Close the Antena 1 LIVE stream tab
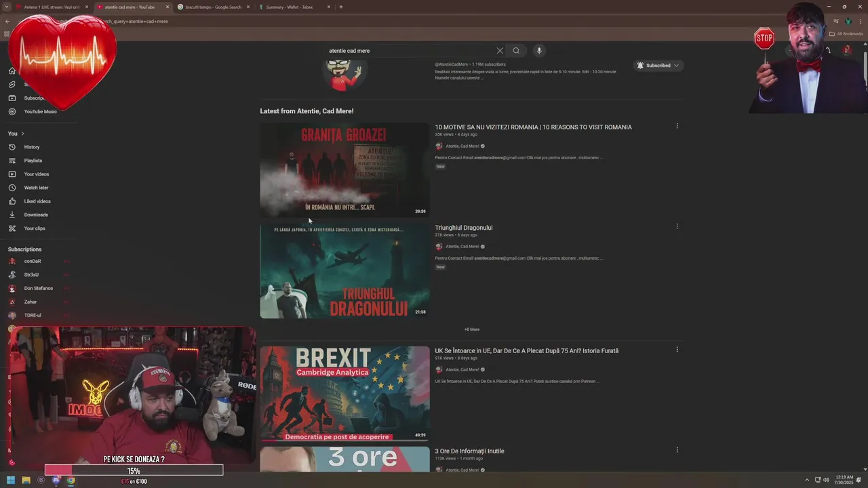The width and height of the screenshot is (868, 488). point(87,7)
